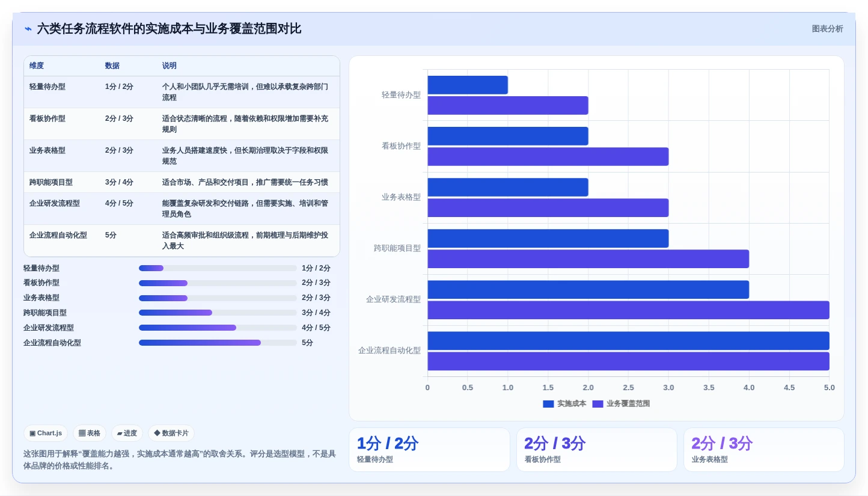This screenshot has width=868, height=496.
Task: Click the 企业流程自动化型 业务覆盖范围 chart bar
Action: click(x=628, y=361)
